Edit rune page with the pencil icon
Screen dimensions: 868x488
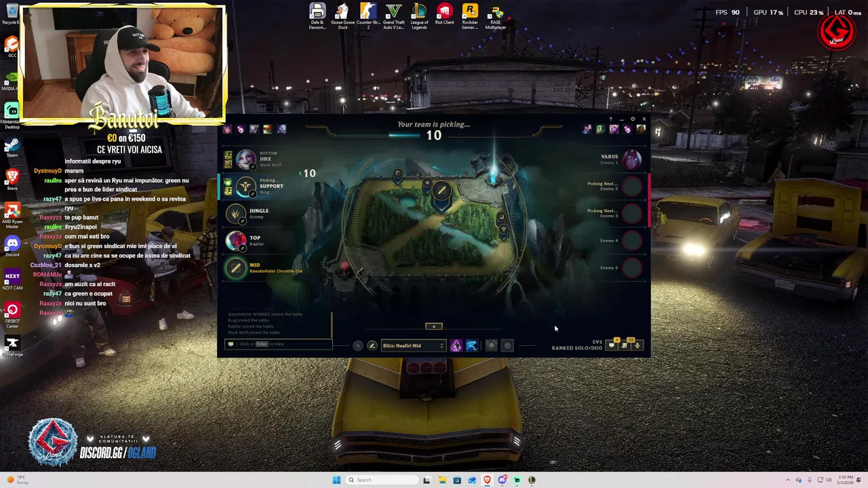click(x=372, y=346)
